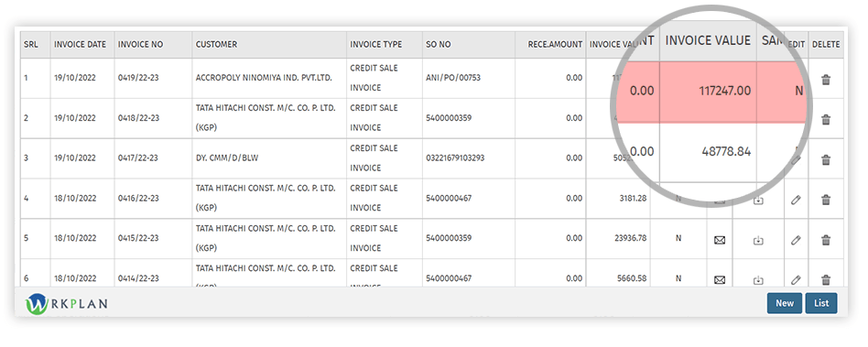Edit invoice 0414/22-23 with pencil icon
This screenshot has width=868, height=347.
point(796,280)
